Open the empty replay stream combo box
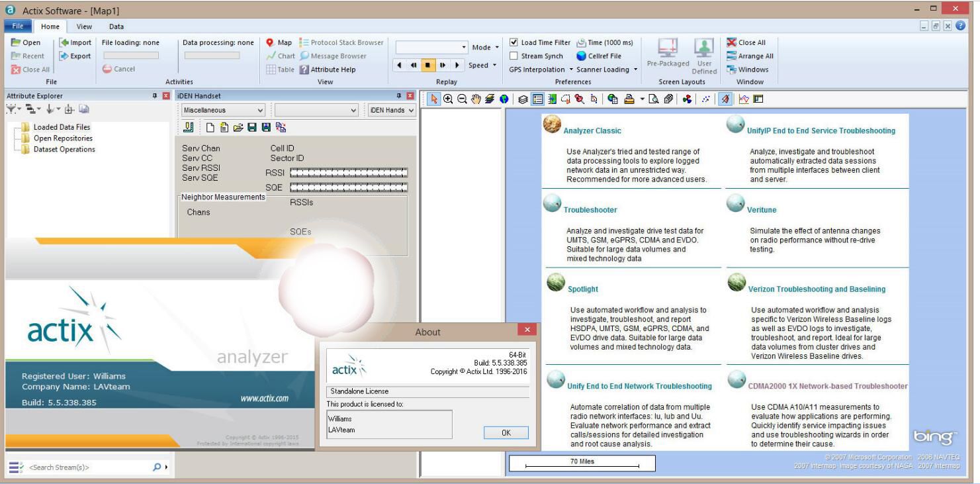This screenshot has width=980, height=484. pyautogui.click(x=431, y=48)
